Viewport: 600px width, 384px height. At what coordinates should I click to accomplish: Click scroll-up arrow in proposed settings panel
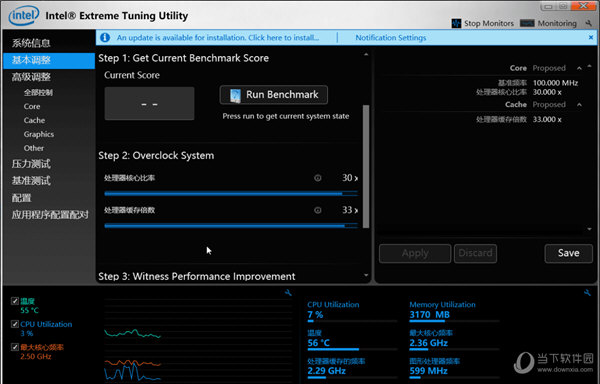pyautogui.click(x=589, y=66)
